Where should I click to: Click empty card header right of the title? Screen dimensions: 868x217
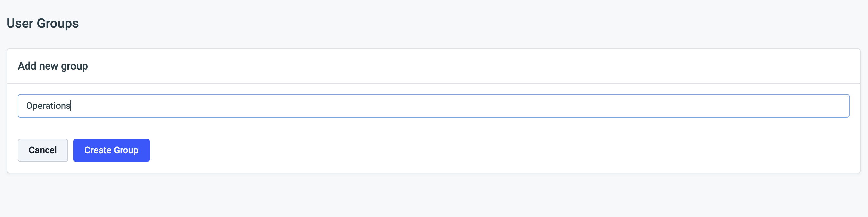point(472,66)
